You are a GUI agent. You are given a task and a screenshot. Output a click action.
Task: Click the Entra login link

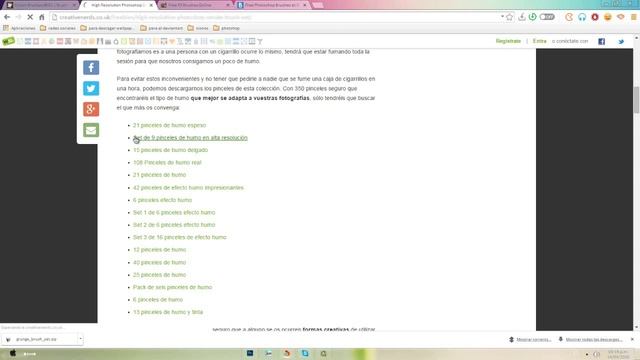(540, 41)
